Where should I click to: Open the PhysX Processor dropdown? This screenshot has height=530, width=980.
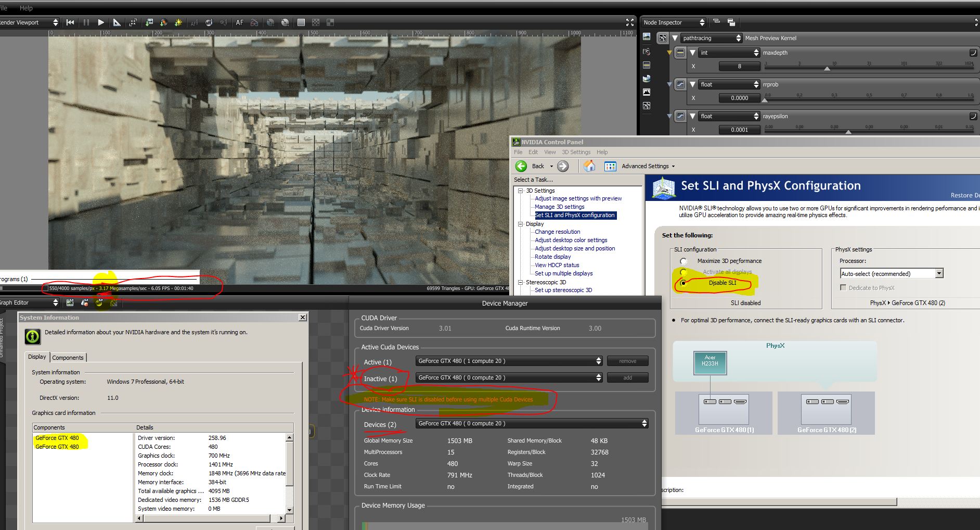892,273
